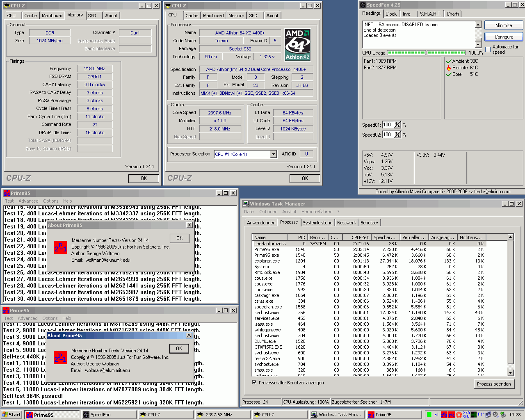Image resolution: width=525 pixels, height=420 pixels.
Task: Click the green square tray icon
Action: coord(429,415)
